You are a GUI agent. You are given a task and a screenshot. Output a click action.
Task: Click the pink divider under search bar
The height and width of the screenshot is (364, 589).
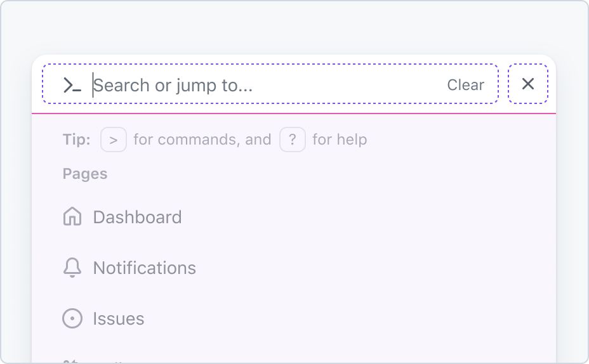294,113
